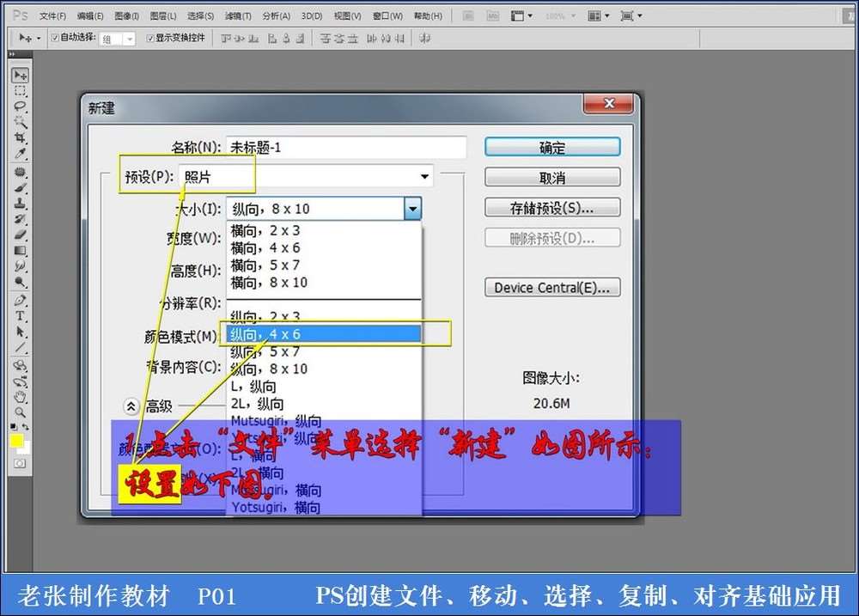Select the Zoom tool
Viewport: 859px width, 616px height.
(x=21, y=412)
